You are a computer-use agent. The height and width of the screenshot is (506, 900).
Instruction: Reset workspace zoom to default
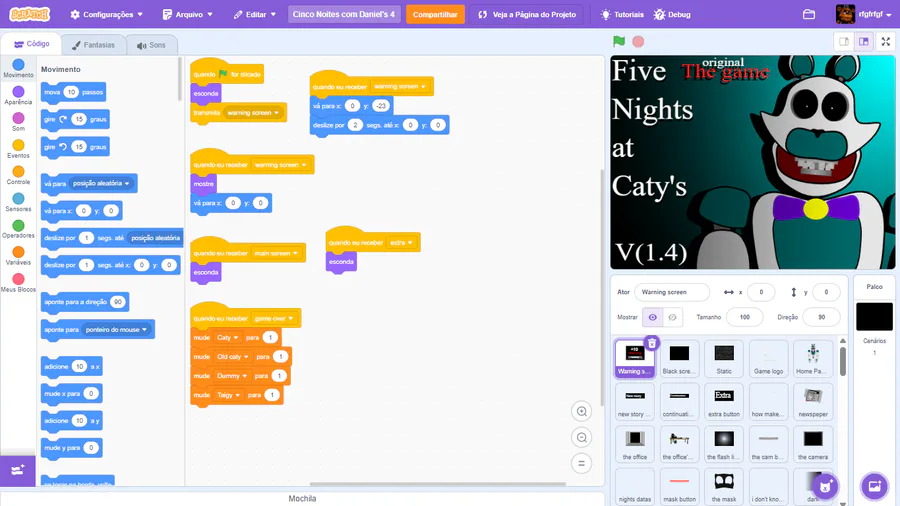(581, 464)
